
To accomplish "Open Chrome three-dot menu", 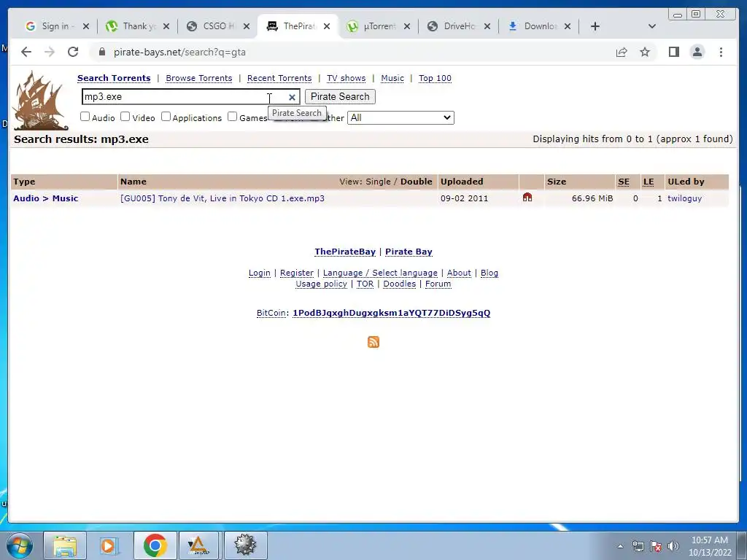I will click(x=721, y=52).
